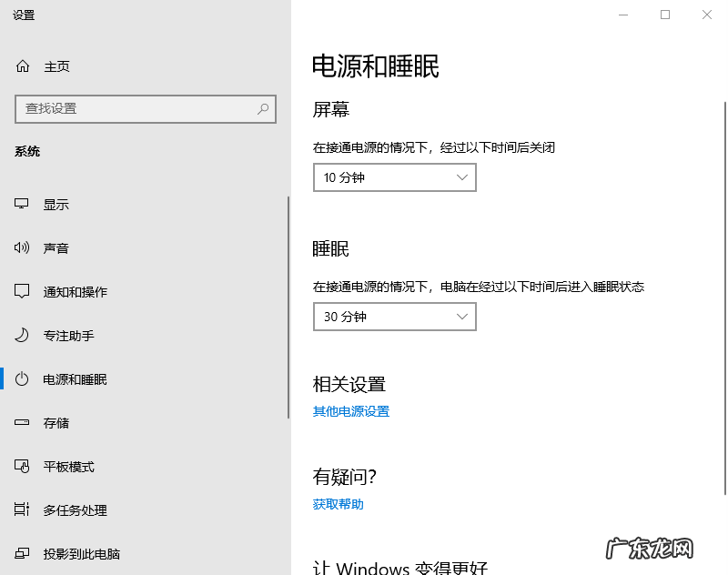Image resolution: width=728 pixels, height=575 pixels.
Task: Open 多任务处理 (Multitasking) settings
Action: tap(68, 509)
